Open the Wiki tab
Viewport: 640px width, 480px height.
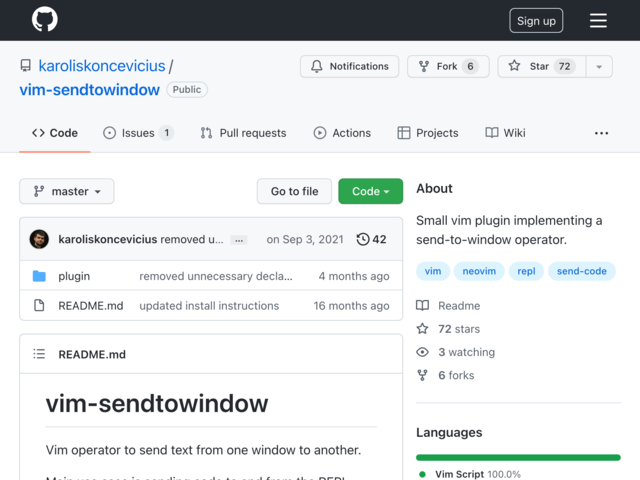point(505,133)
